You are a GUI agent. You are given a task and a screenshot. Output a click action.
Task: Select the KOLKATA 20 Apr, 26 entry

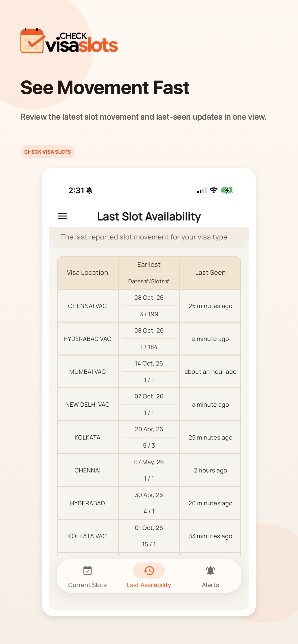pos(149,429)
